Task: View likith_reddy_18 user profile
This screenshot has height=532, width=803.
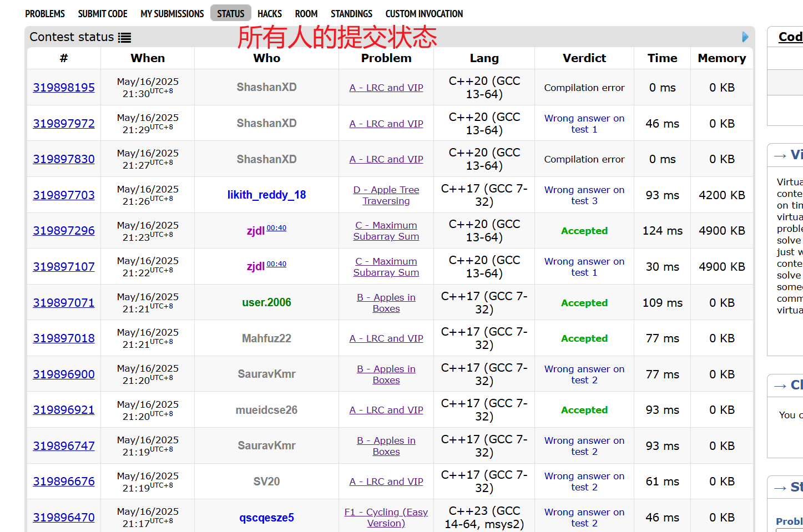Action: pyautogui.click(x=266, y=195)
